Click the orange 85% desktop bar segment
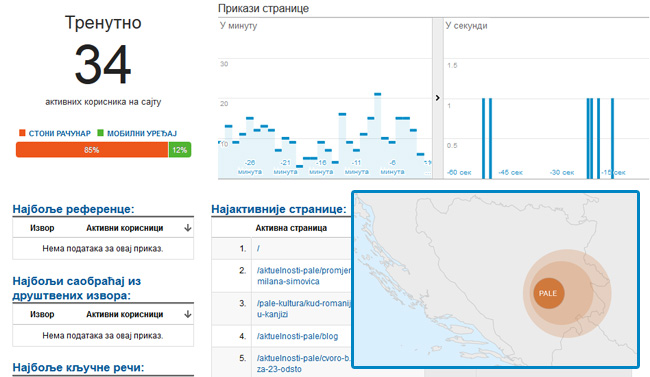The height and width of the screenshot is (377, 650). click(x=92, y=150)
